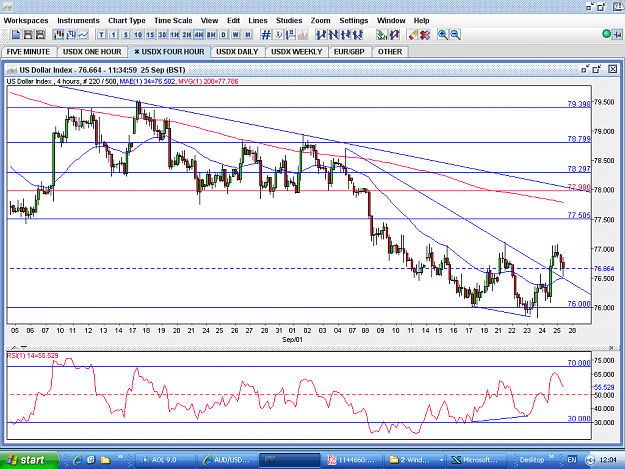The width and height of the screenshot is (625, 469).
Task: Select the fourth line drawing tool
Action: click(x=358, y=35)
